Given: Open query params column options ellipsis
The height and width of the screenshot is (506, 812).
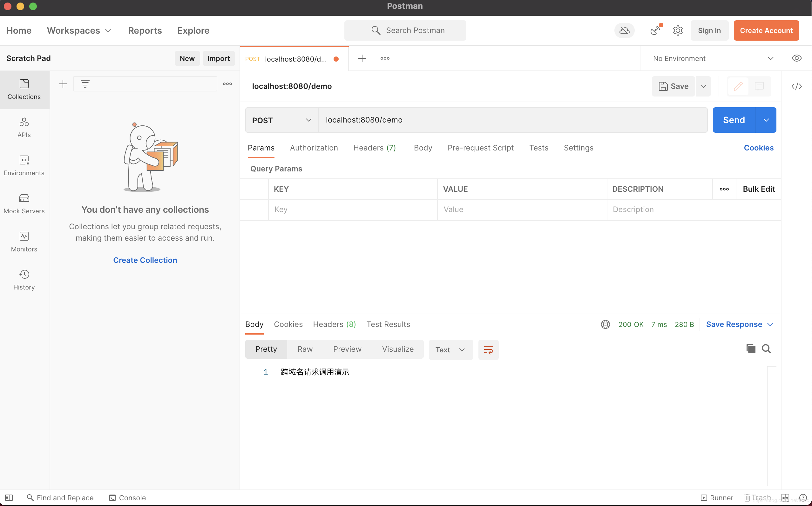Looking at the screenshot, I should pyautogui.click(x=724, y=189).
